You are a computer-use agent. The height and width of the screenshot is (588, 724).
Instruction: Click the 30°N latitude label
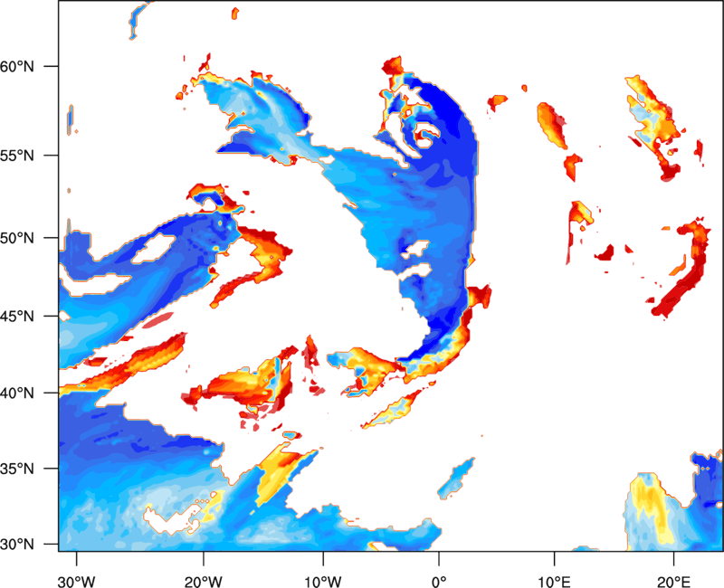17,545
